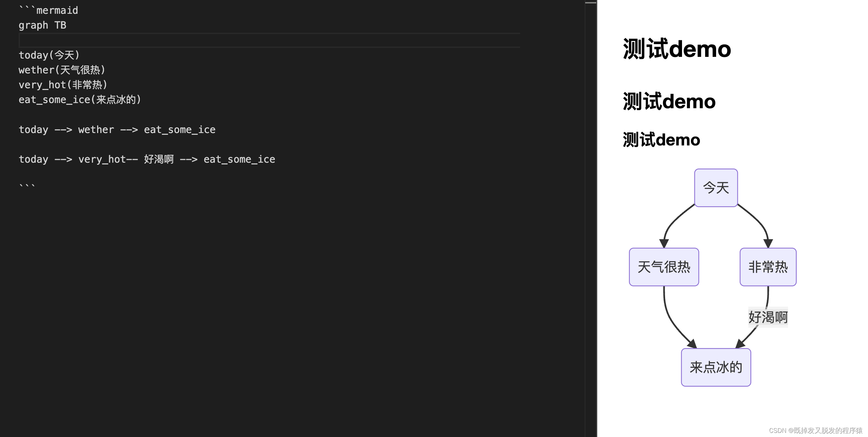Image resolution: width=868 pixels, height=437 pixels.
Task: Click the 非常热 diagram node
Action: click(x=768, y=267)
